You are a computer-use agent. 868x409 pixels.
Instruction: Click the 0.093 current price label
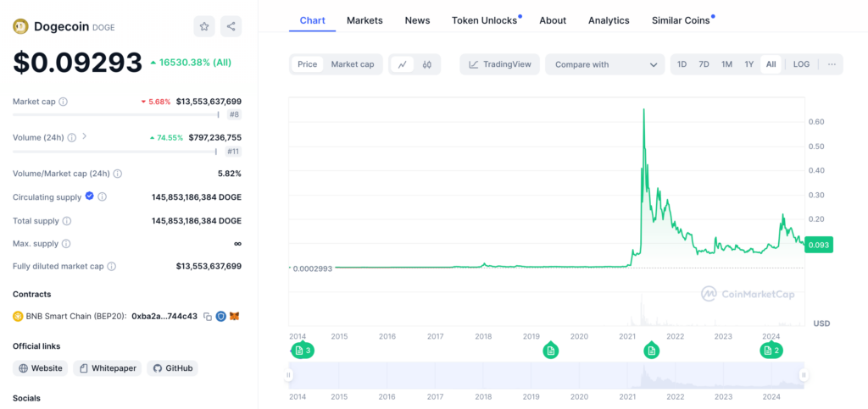coord(819,245)
